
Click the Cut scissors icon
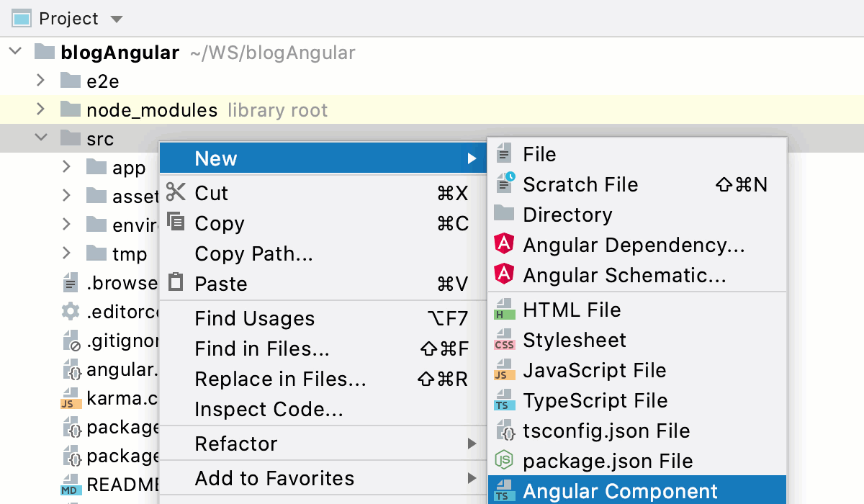[176, 192]
